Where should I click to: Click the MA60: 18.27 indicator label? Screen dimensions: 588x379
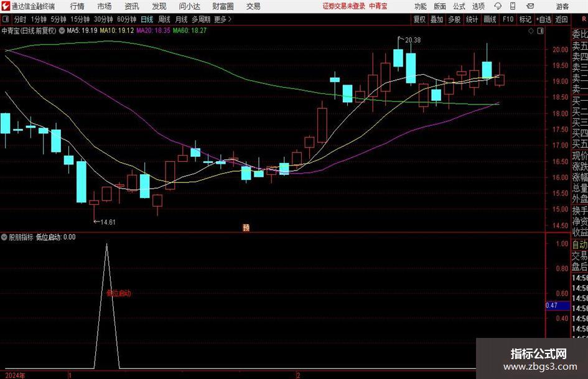189,30
